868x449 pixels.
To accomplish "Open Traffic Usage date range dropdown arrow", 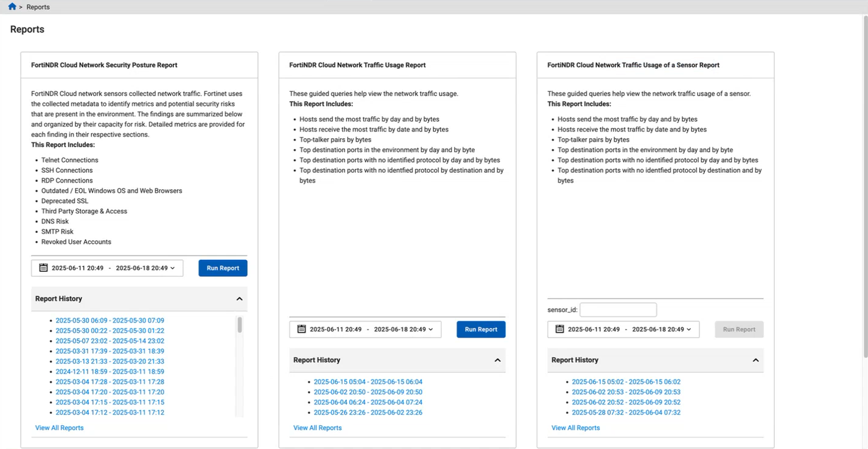I will pos(430,329).
